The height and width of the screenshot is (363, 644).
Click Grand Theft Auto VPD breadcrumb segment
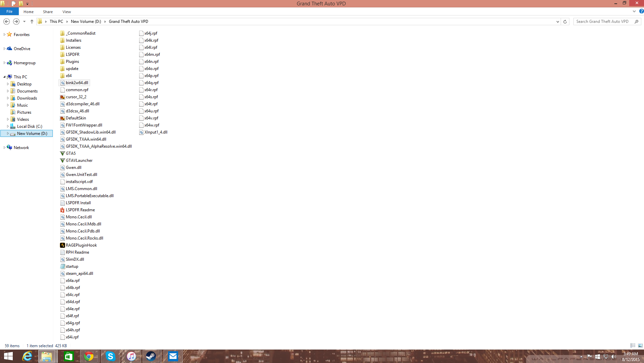coord(128,22)
